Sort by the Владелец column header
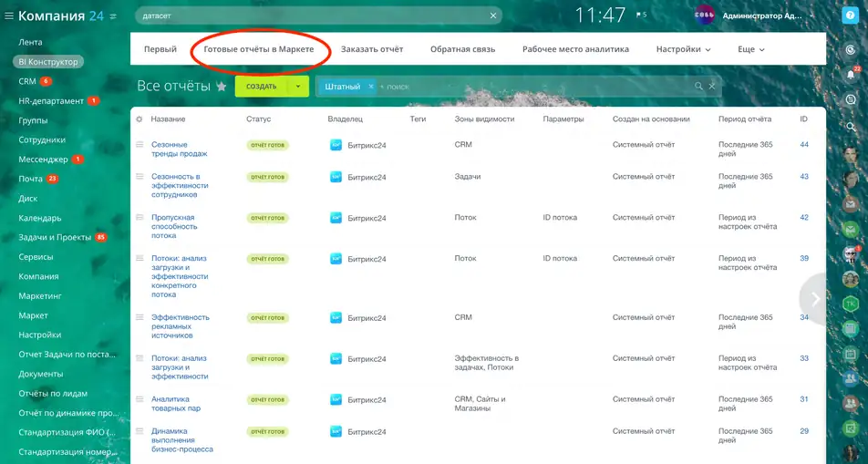This screenshot has width=868, height=464. (345, 119)
